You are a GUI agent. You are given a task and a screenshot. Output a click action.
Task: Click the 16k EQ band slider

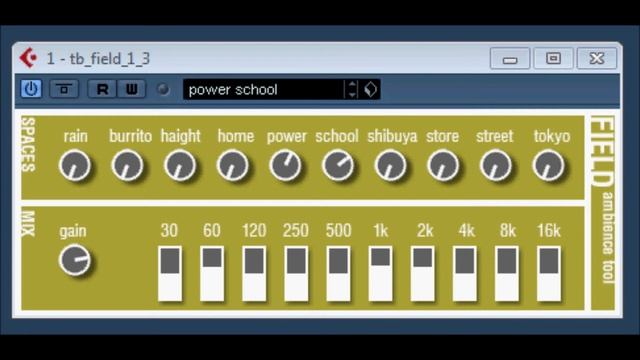click(549, 273)
